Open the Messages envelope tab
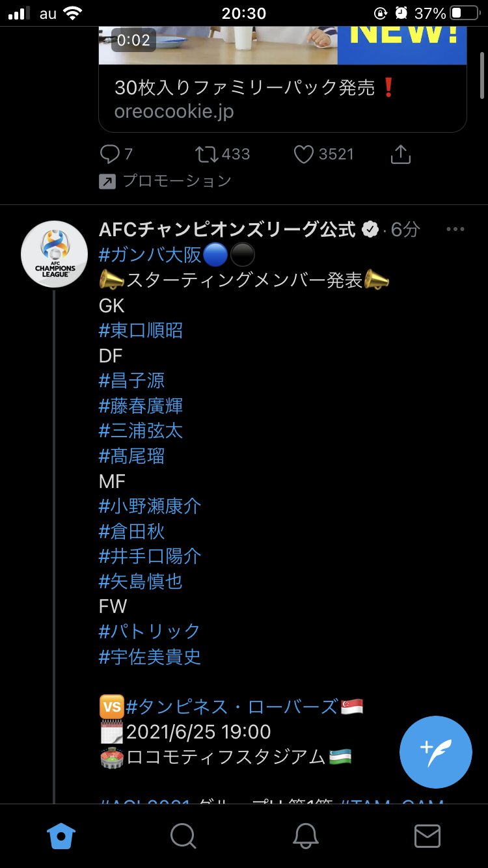The image size is (488, 868). pos(427,836)
